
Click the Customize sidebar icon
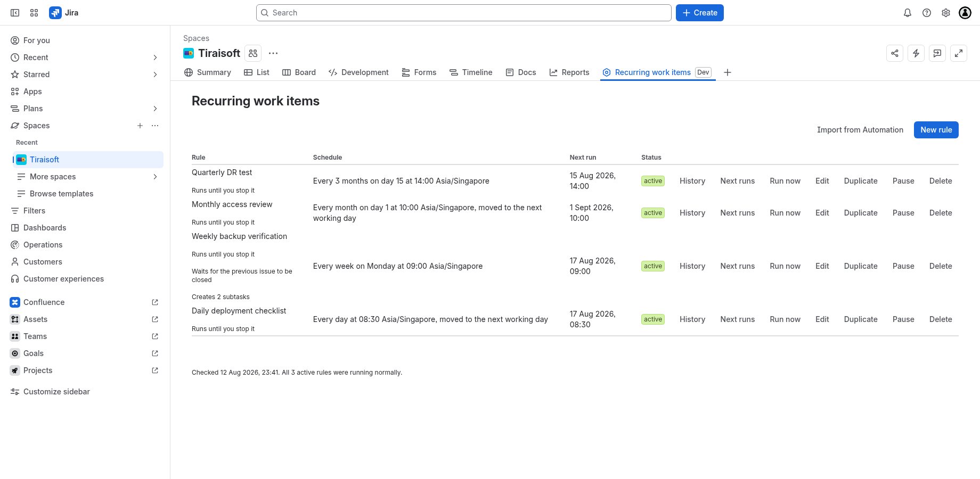tap(15, 392)
